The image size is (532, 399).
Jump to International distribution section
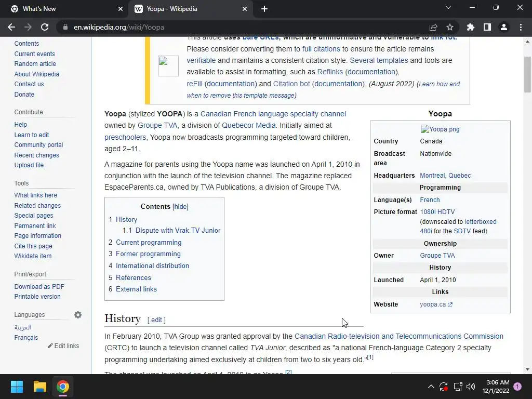click(152, 265)
